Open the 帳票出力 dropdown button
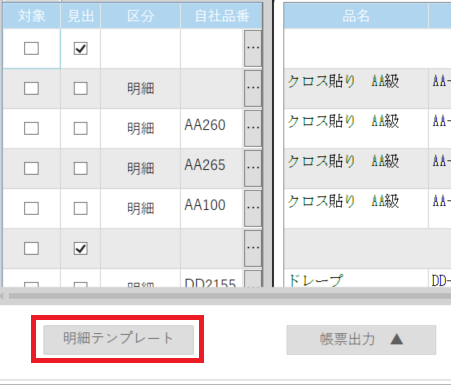The width and height of the screenshot is (451, 385). tap(361, 340)
